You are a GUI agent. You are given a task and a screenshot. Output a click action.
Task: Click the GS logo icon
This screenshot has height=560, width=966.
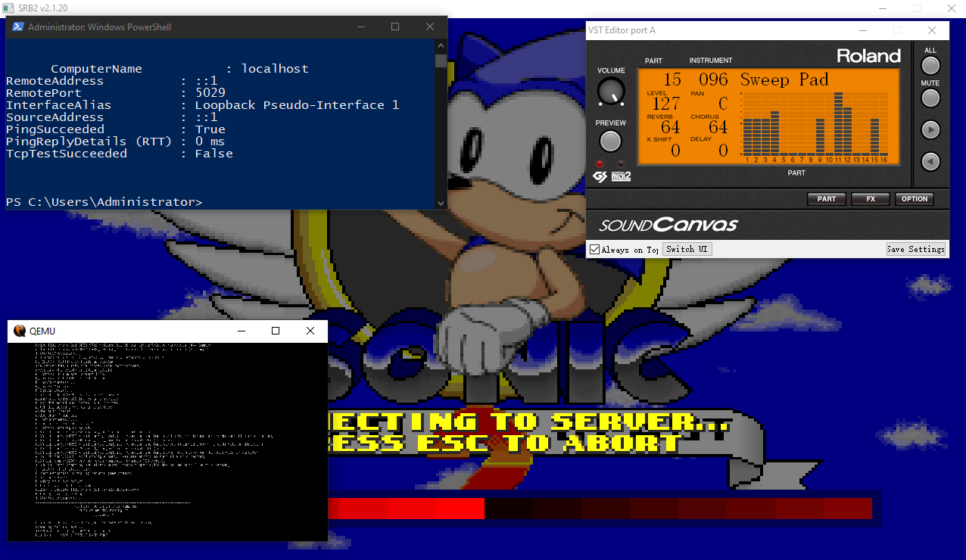pyautogui.click(x=599, y=177)
